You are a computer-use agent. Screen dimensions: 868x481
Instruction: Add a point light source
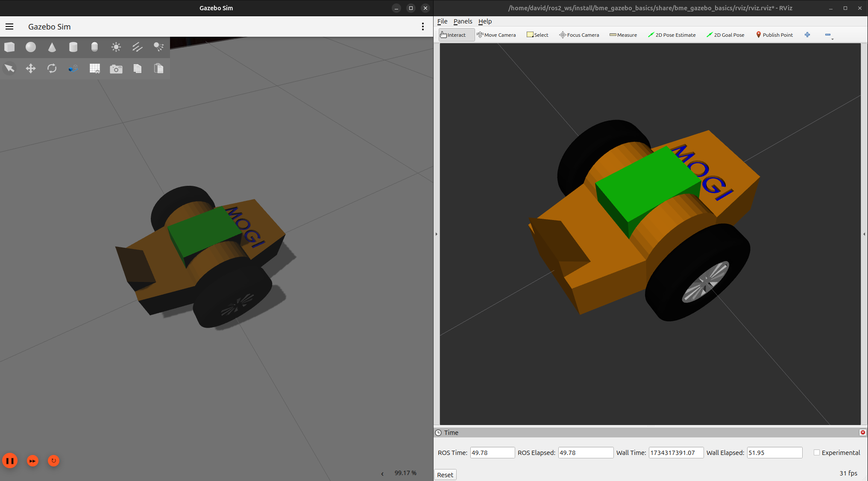[116, 47]
